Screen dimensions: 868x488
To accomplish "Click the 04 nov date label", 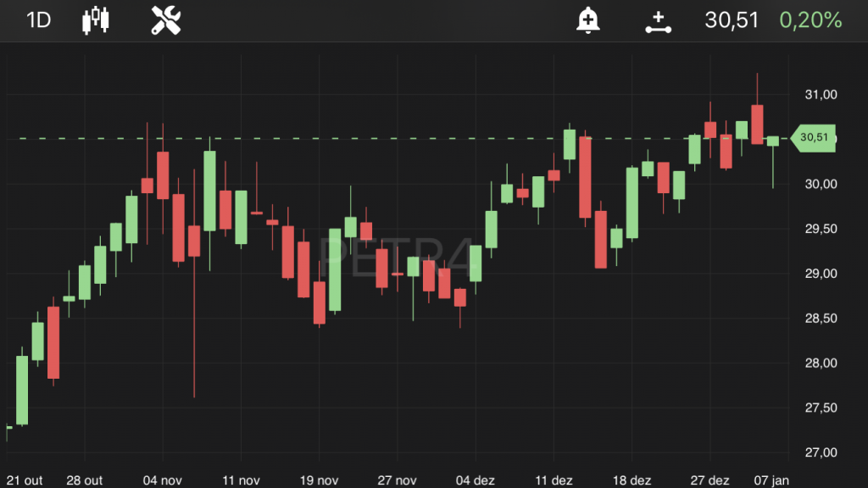I will [162, 480].
